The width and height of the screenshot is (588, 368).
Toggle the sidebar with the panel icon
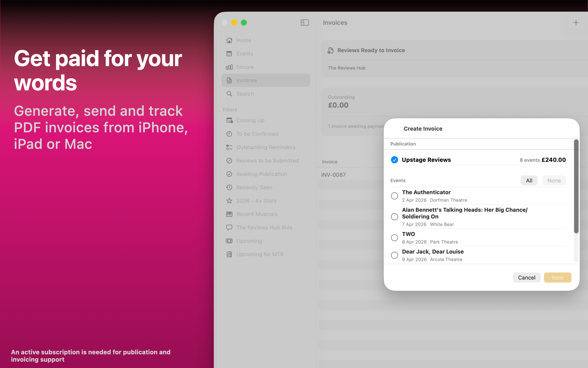point(305,23)
